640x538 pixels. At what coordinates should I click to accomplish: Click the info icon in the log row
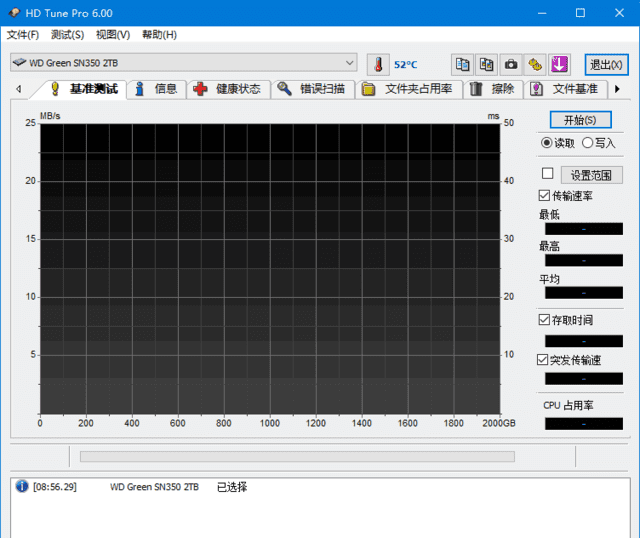point(22,486)
